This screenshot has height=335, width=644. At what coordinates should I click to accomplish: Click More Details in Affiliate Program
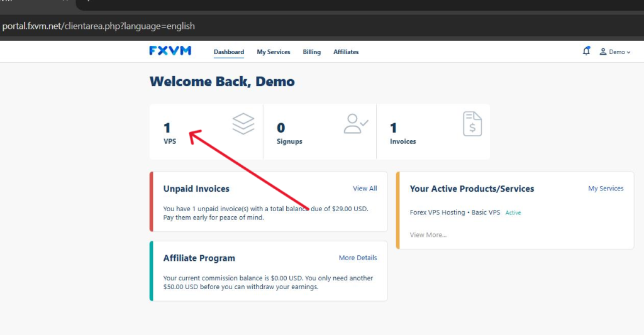point(357,258)
